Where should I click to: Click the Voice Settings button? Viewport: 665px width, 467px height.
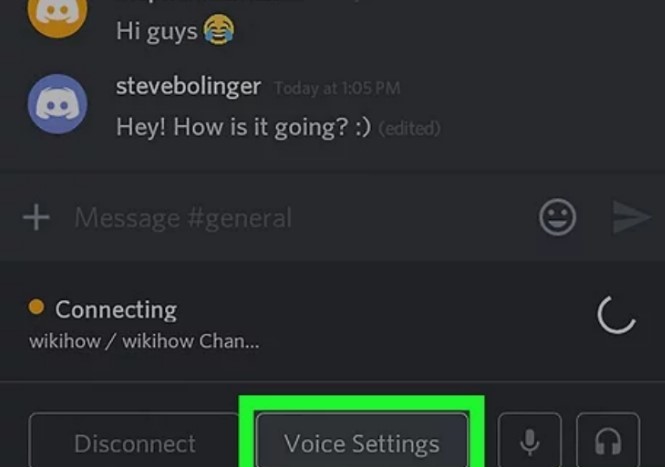pyautogui.click(x=362, y=441)
